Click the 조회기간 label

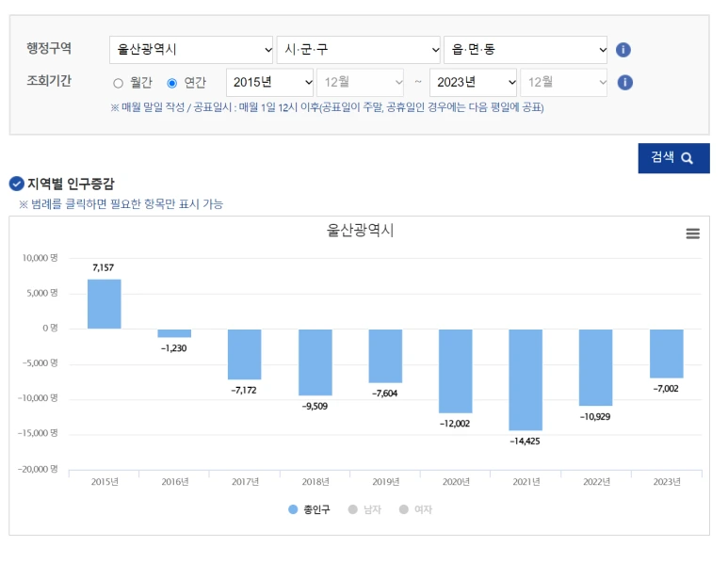[49, 81]
